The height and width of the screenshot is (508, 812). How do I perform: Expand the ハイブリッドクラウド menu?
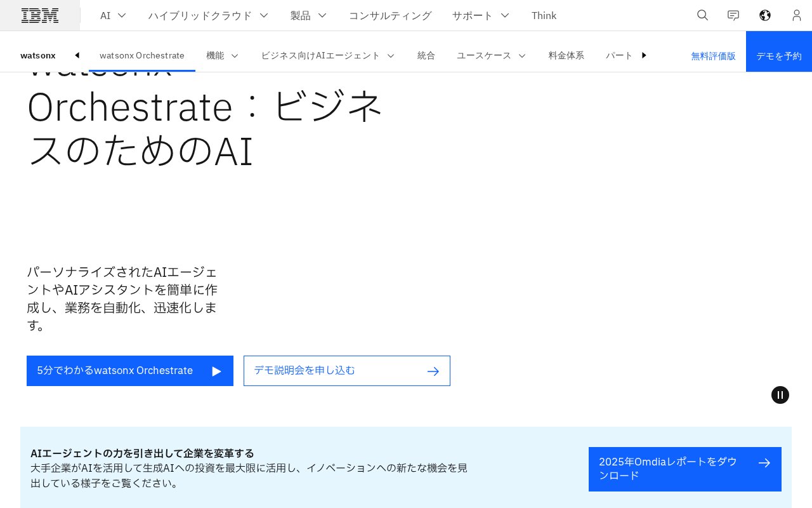tap(208, 15)
